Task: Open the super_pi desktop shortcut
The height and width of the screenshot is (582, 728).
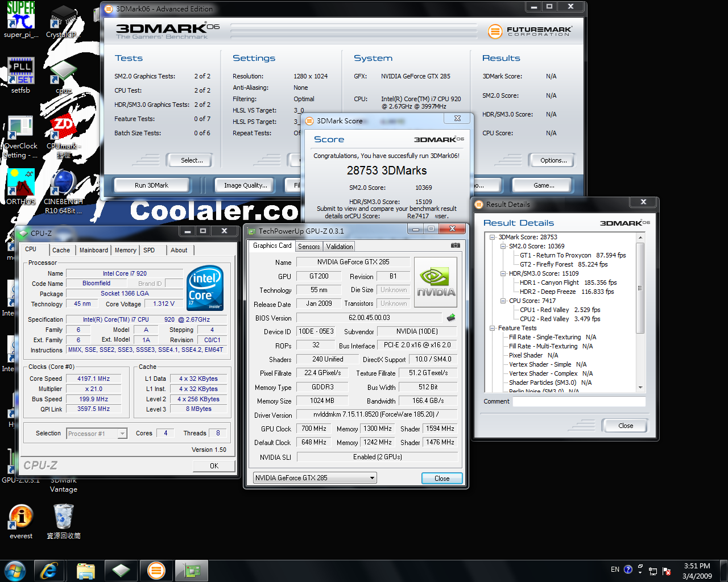Action: point(21,19)
